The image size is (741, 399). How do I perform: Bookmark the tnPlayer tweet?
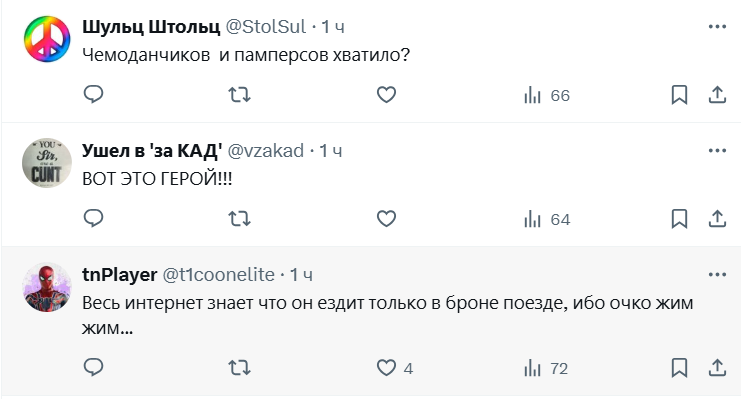(679, 368)
